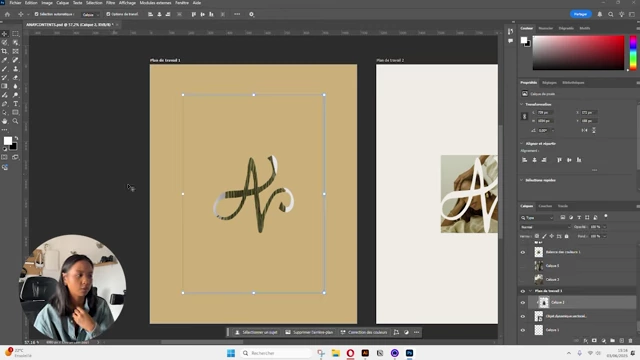The width and height of the screenshot is (640, 360).
Task: Select the Zoom tool in the toolbox
Action: click(x=16, y=121)
